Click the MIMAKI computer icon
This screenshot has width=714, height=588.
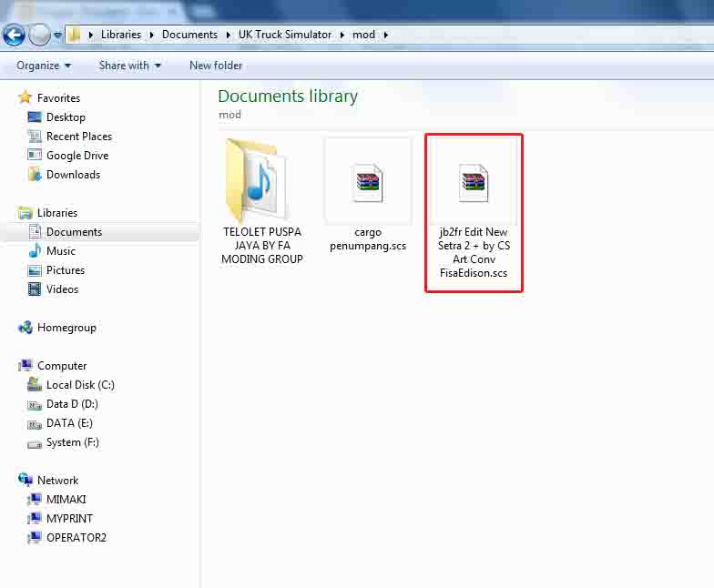pyautogui.click(x=35, y=499)
